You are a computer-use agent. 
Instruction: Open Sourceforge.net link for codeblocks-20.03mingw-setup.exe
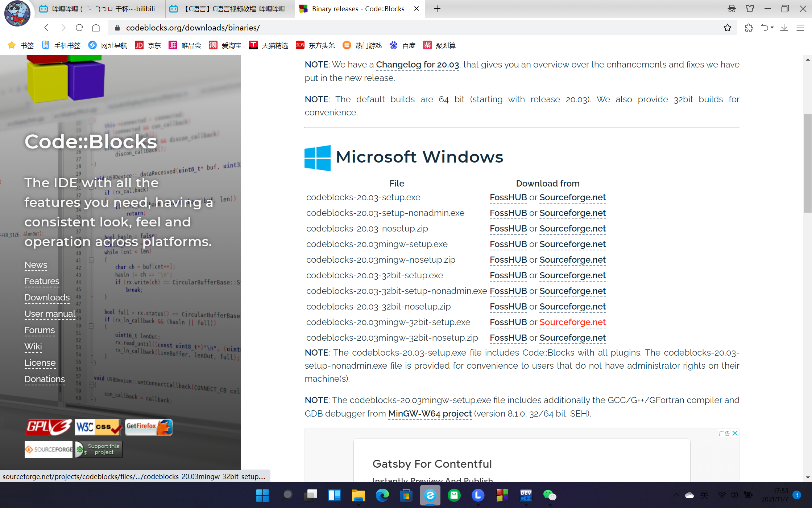(x=572, y=244)
